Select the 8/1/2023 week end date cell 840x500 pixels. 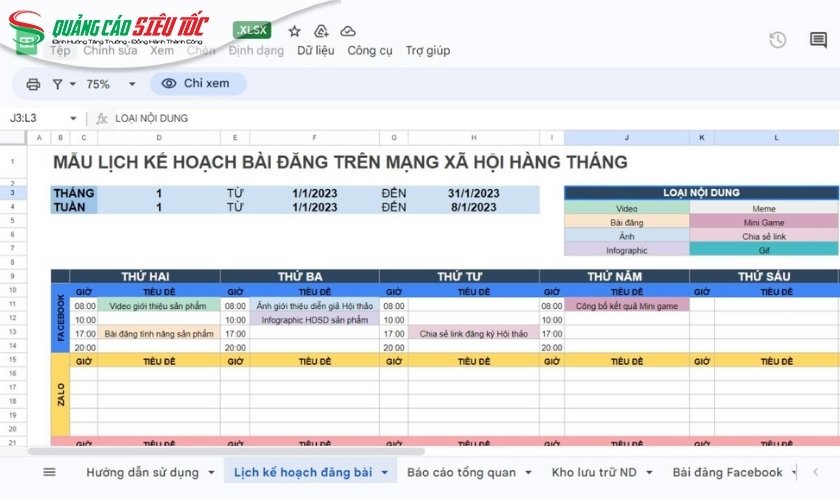474,207
